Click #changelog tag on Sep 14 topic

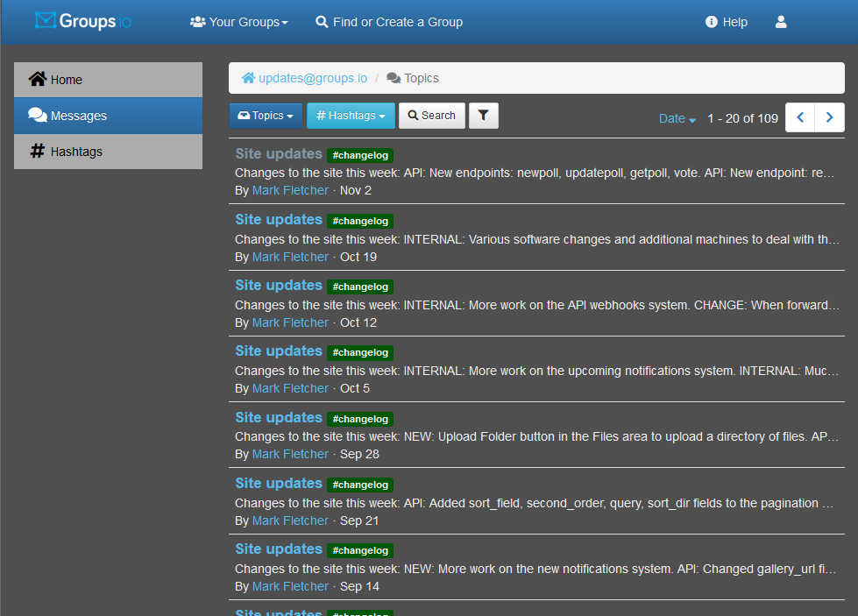360,550
